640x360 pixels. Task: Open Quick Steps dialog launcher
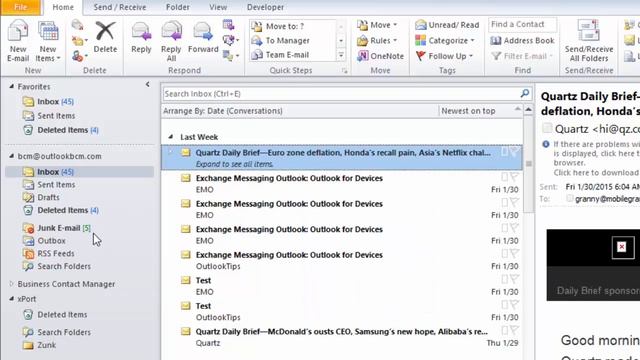point(344,71)
